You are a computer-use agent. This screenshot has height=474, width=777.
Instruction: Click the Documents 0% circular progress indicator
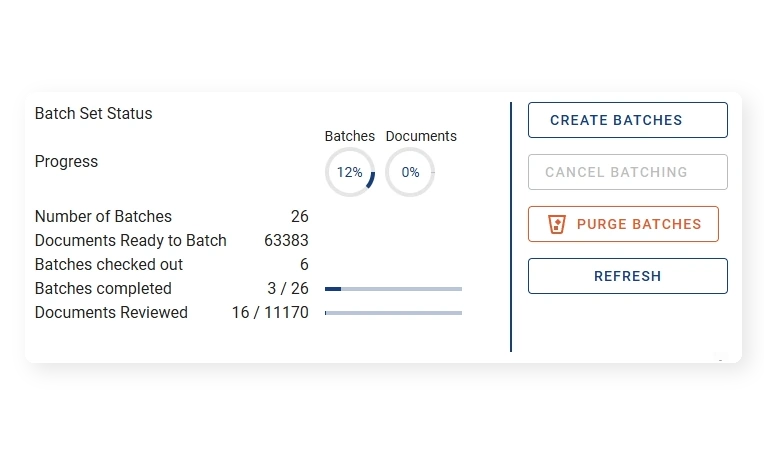click(x=410, y=172)
